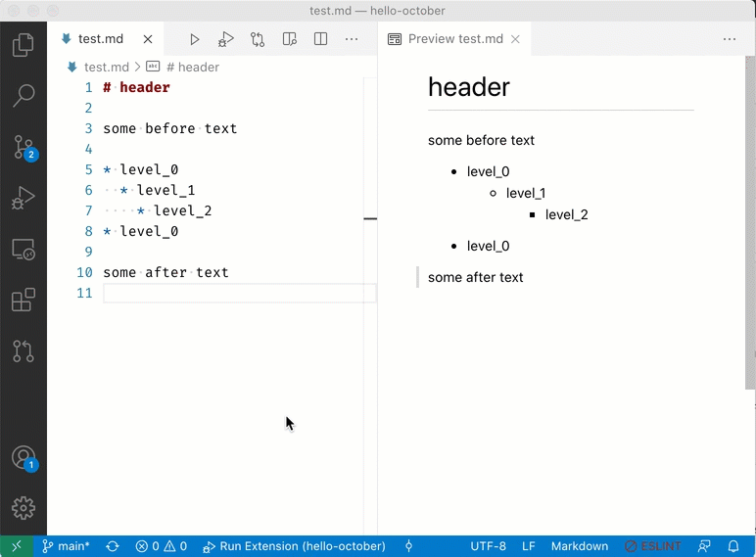Click 'some after text' in preview
This screenshot has width=756, height=557.
(475, 278)
